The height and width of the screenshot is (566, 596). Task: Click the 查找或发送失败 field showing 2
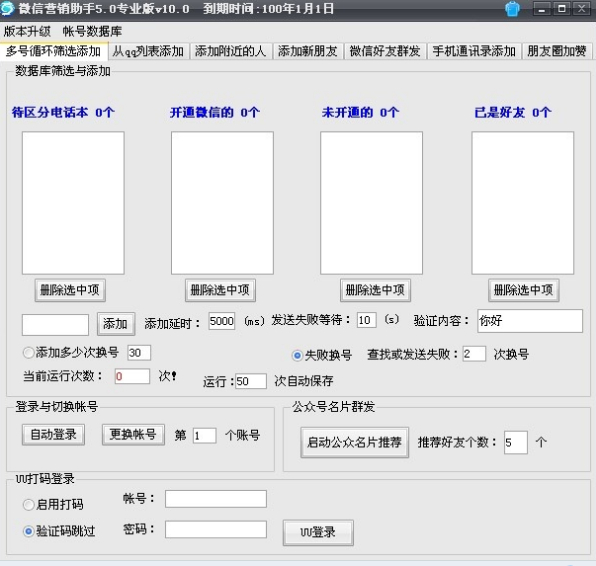[x=474, y=354]
